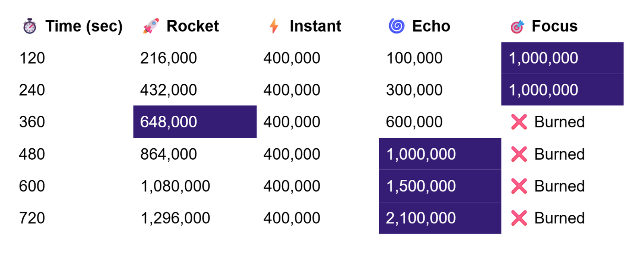This screenshot has height=262, width=644.
Task: Click the red X in the 480 row
Action: coord(519,154)
